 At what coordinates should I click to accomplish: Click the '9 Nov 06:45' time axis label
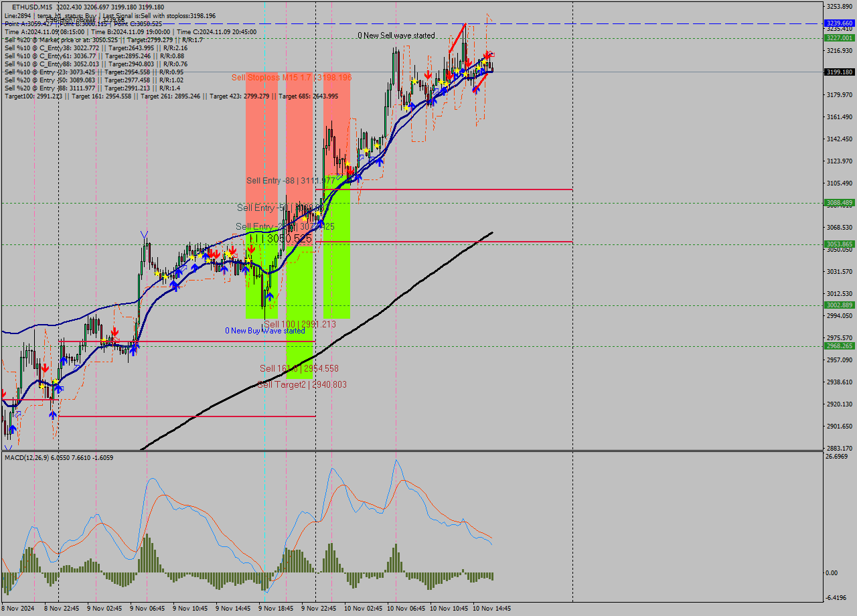click(147, 609)
